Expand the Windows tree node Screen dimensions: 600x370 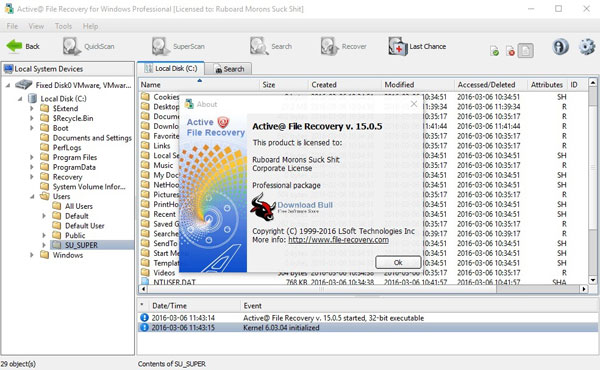pos(32,255)
